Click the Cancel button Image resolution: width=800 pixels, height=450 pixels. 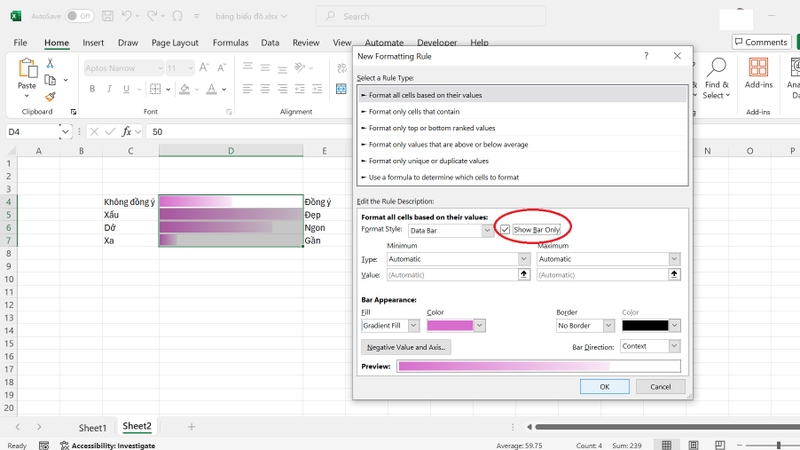click(x=660, y=387)
